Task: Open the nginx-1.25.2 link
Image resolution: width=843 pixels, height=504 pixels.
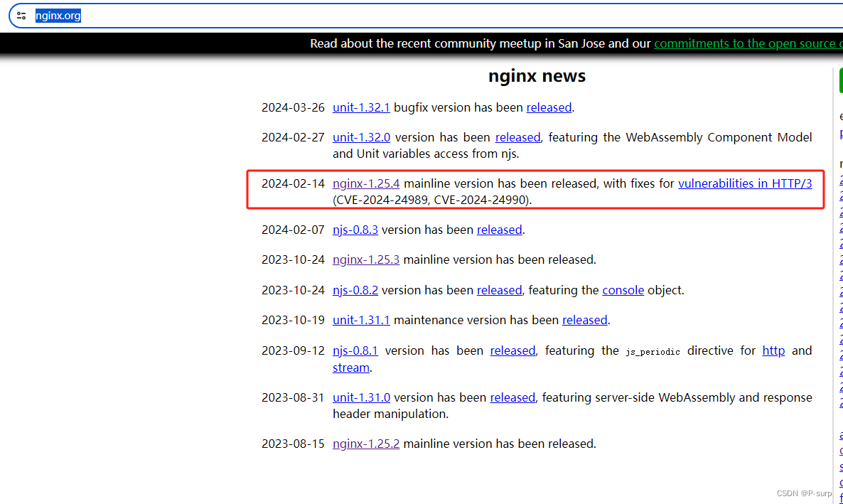Action: 365,444
